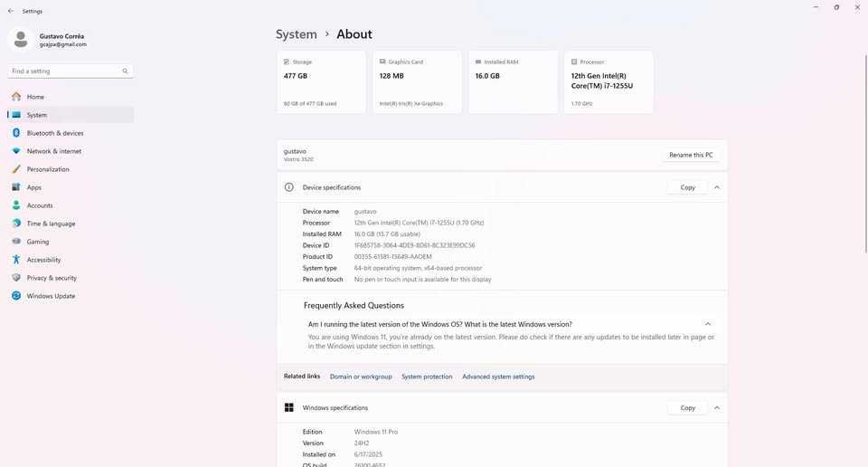Click the 24H2 version value
Image resolution: width=868 pixels, height=467 pixels.
click(x=362, y=443)
